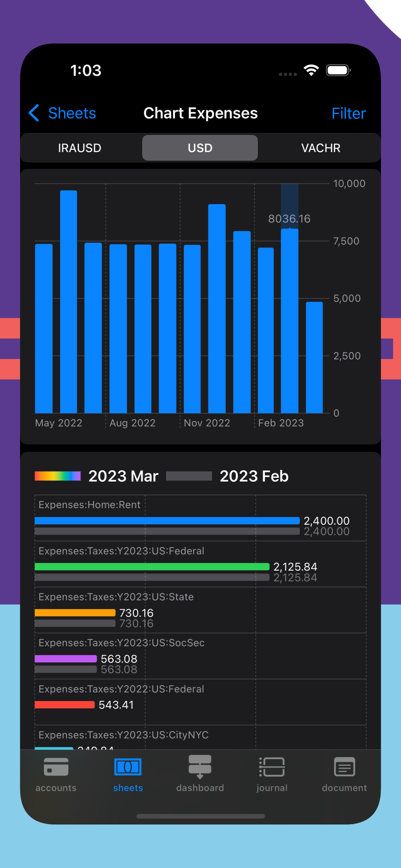Screen dimensions: 401x868
Task: Tap the Nov 2022 axis label
Action: (207, 423)
